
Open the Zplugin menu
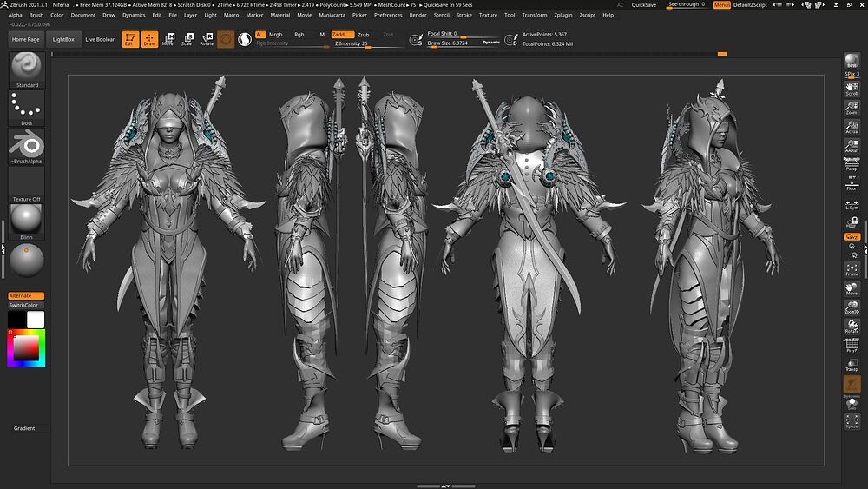(563, 15)
